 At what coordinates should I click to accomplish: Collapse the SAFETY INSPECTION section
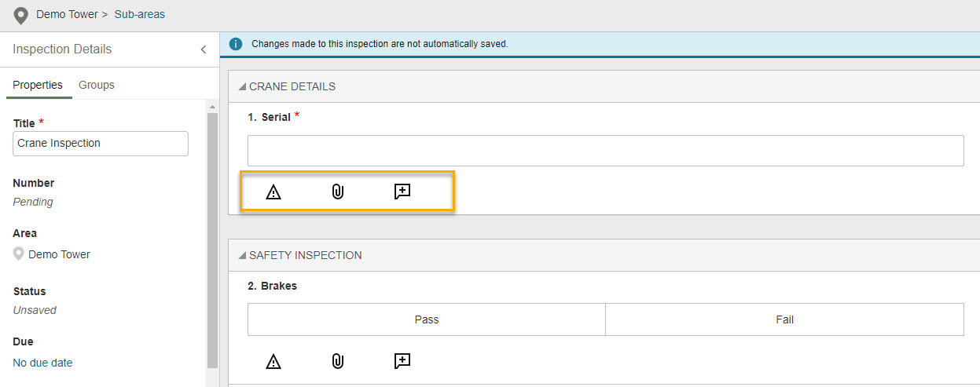coord(243,256)
